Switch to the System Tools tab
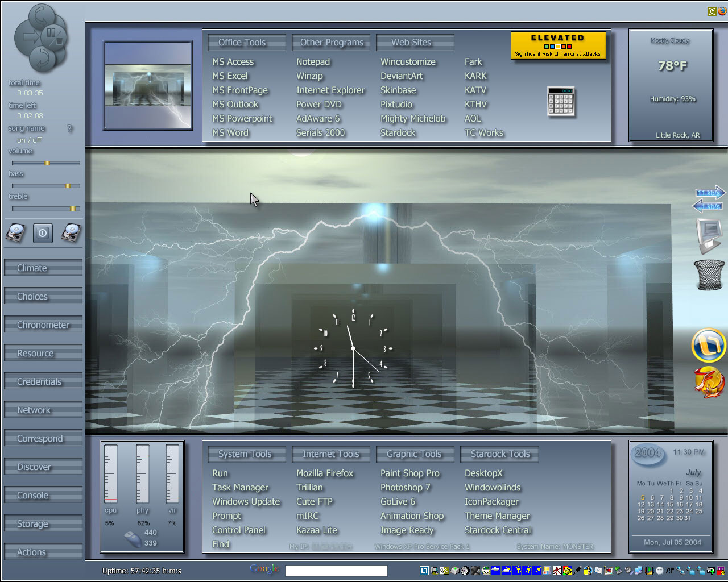728x582 pixels. click(246, 454)
